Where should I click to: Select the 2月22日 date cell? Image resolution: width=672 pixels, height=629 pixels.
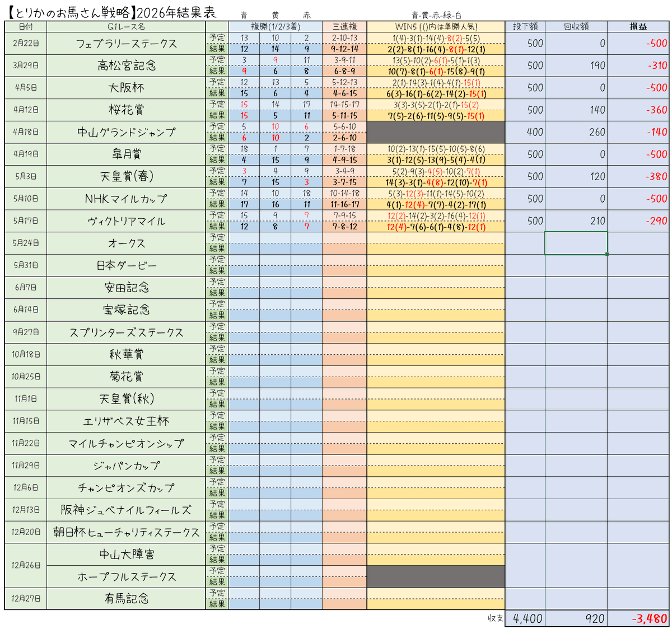pos(25,43)
